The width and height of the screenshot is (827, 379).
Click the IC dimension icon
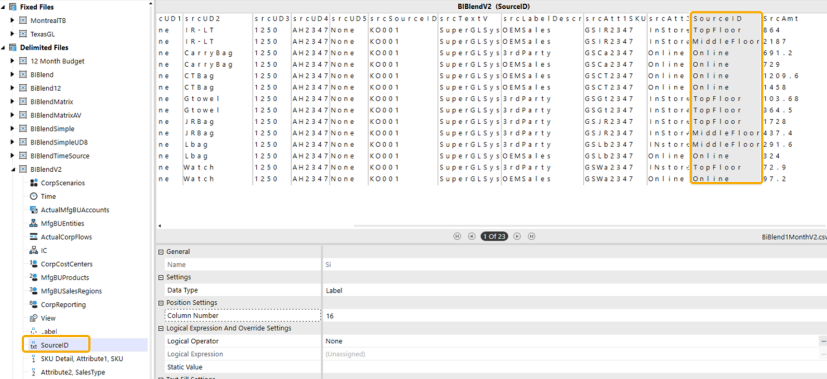34,251
